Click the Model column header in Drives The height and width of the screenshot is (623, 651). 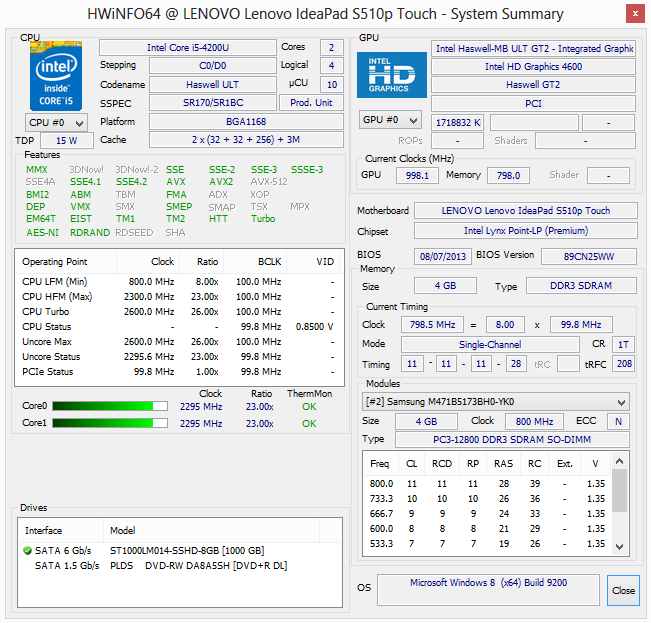click(211, 531)
